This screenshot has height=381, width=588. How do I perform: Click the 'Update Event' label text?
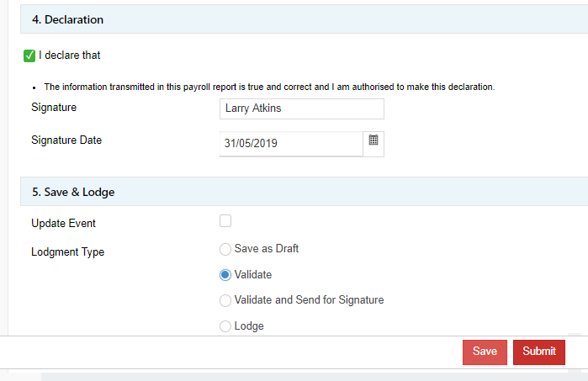pyautogui.click(x=63, y=224)
